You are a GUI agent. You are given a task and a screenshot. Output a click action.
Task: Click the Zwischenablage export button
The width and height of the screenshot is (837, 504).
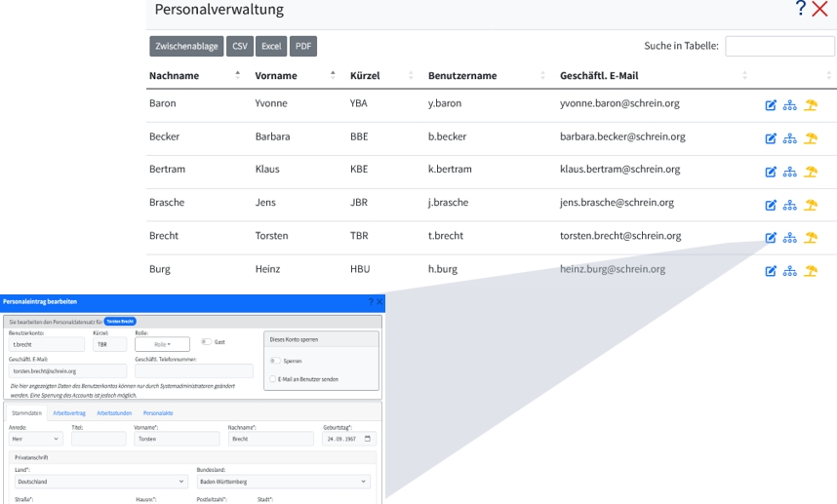point(186,46)
